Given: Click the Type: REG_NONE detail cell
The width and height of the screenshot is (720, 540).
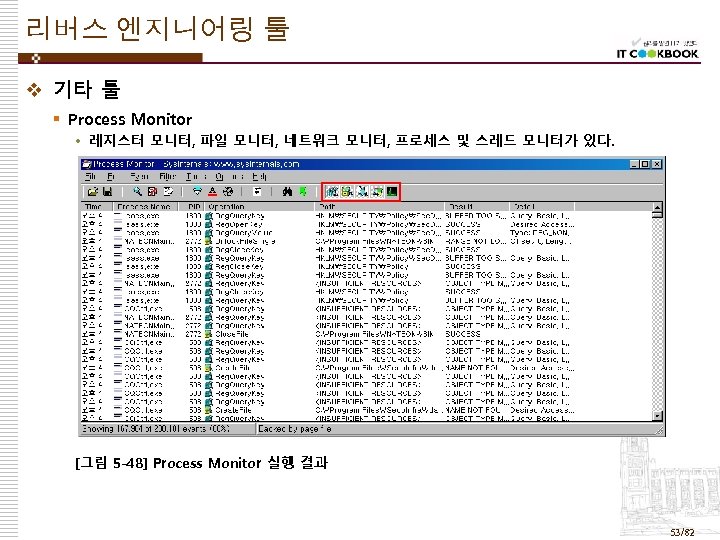Looking at the screenshot, I should (x=540, y=233).
